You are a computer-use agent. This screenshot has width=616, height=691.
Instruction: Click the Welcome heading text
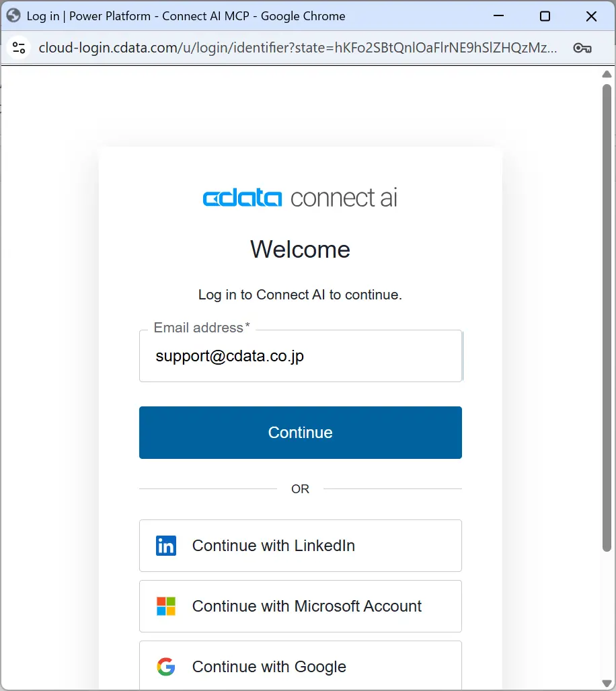300,250
